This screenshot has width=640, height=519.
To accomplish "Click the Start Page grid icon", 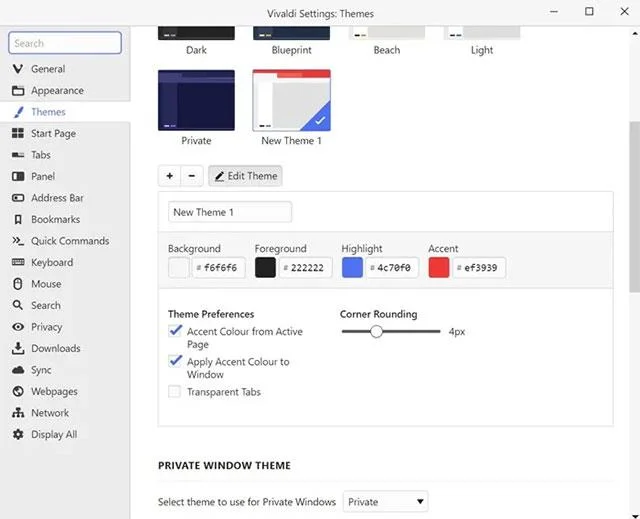I will [x=18, y=133].
